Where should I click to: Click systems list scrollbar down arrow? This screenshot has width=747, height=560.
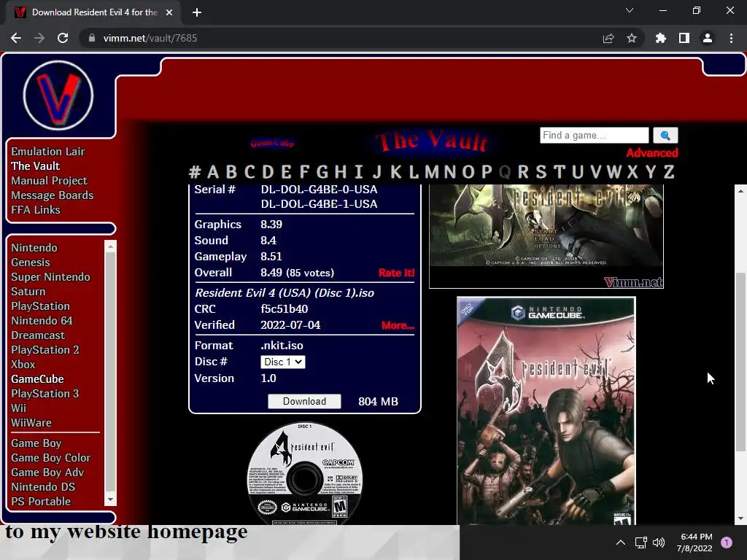point(110,499)
